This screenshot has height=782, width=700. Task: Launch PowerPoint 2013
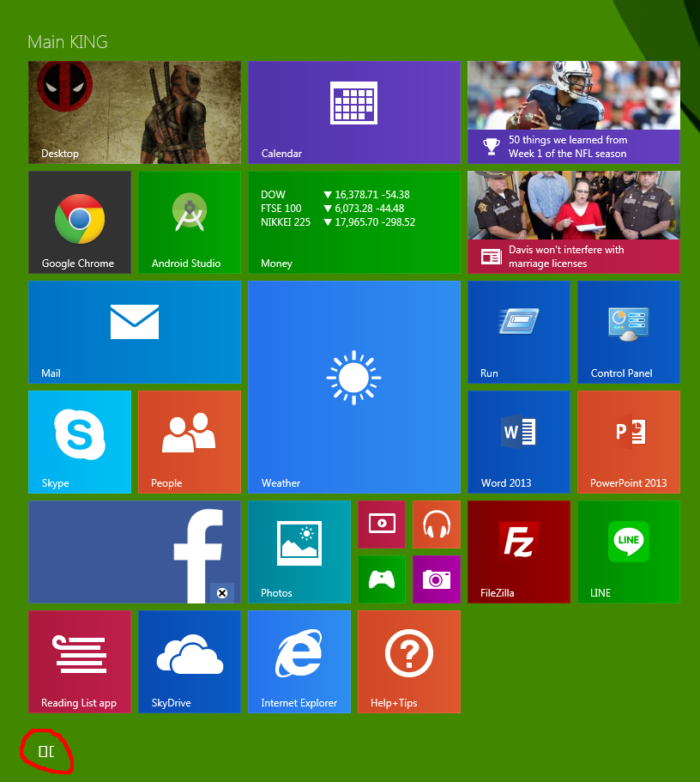click(629, 442)
